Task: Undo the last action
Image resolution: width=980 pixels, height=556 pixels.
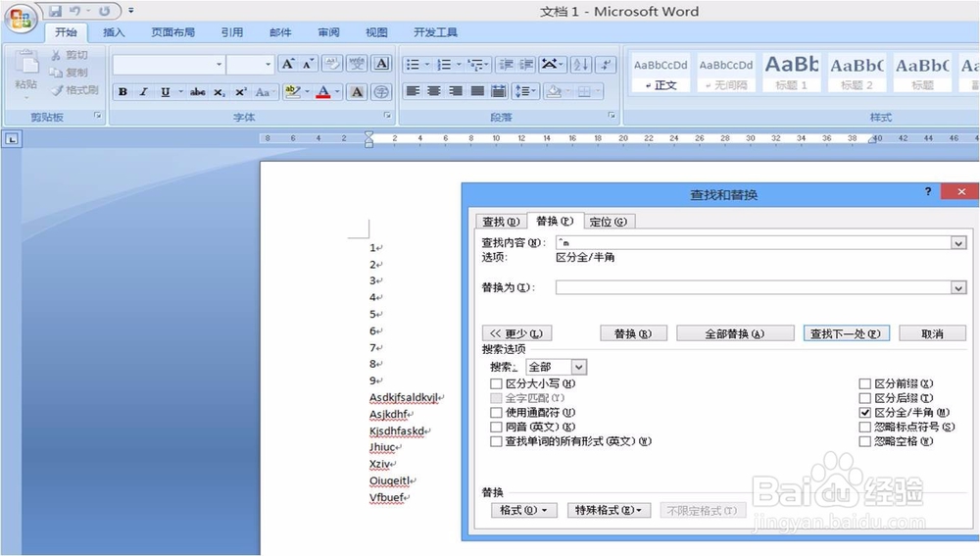Action: [x=75, y=11]
